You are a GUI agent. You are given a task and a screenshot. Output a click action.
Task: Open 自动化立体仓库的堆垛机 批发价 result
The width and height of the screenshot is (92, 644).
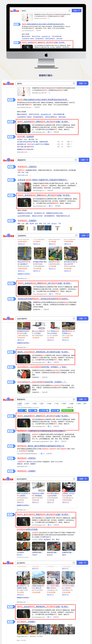(44, 299)
